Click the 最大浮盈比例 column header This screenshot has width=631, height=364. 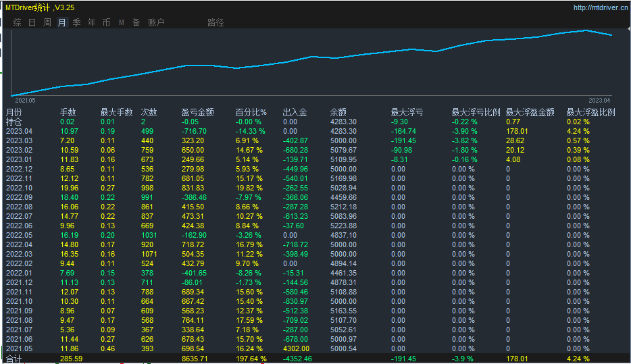click(590, 112)
